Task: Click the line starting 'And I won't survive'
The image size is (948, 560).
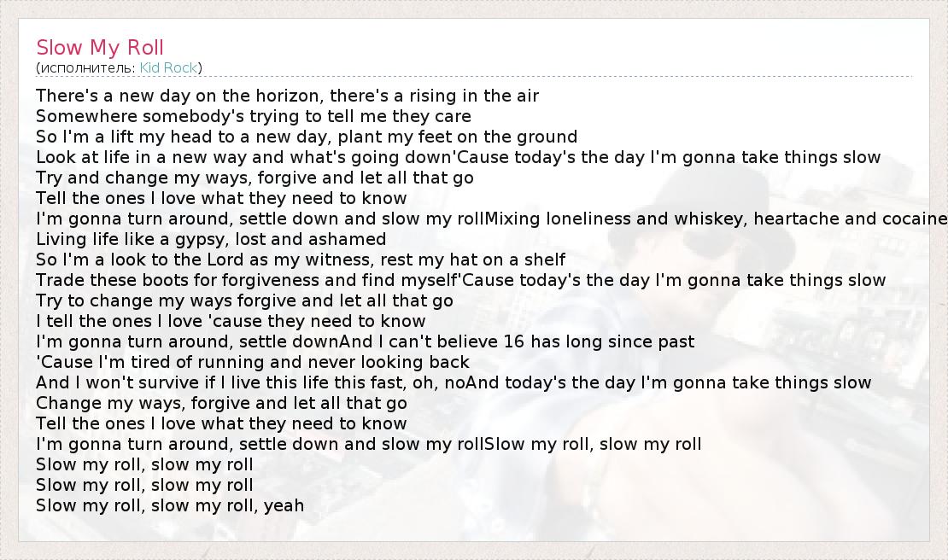Action: coord(454,382)
